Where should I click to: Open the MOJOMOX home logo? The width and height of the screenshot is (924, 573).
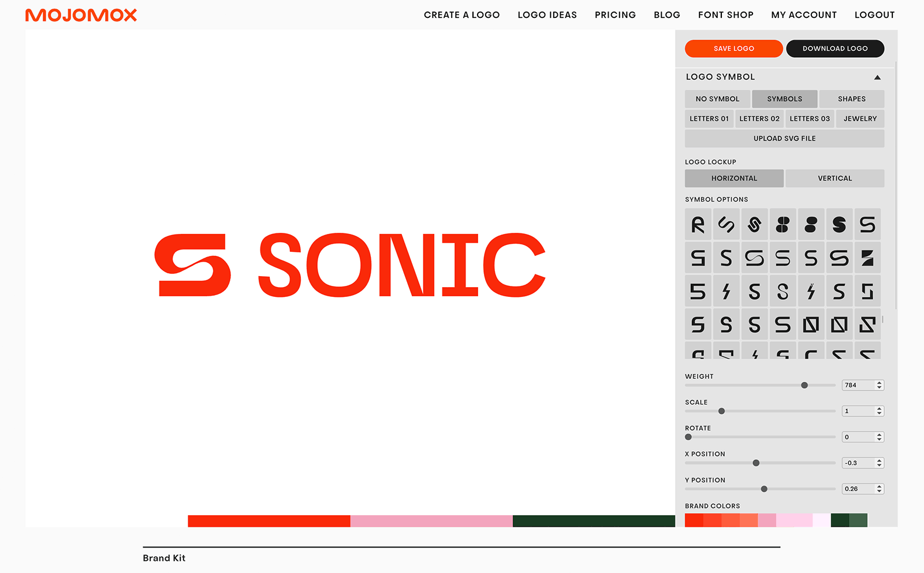coord(81,15)
